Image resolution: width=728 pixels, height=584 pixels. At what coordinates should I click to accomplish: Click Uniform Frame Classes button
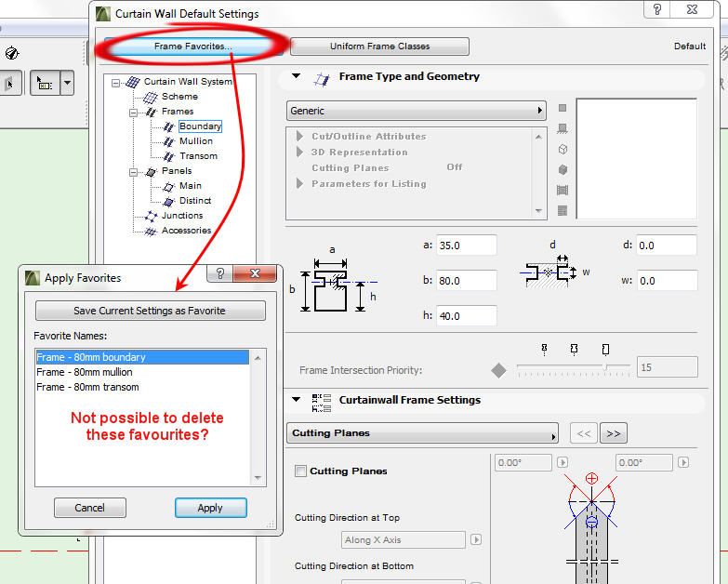379,46
